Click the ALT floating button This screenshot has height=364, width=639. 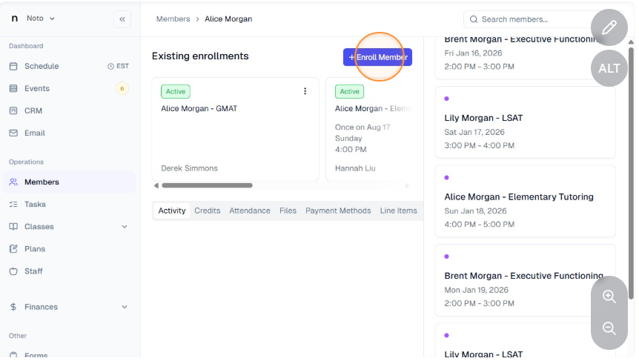tap(609, 68)
